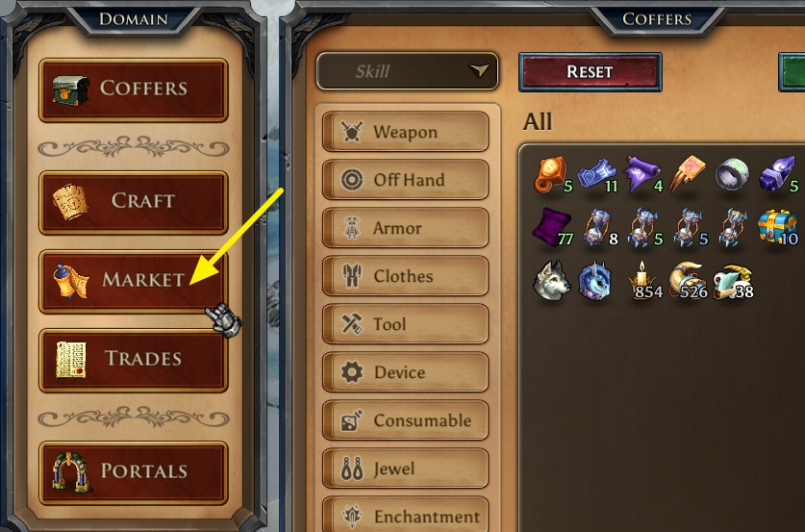Go to the Trades section
Image resolution: width=805 pixels, height=532 pixels.
click(134, 360)
